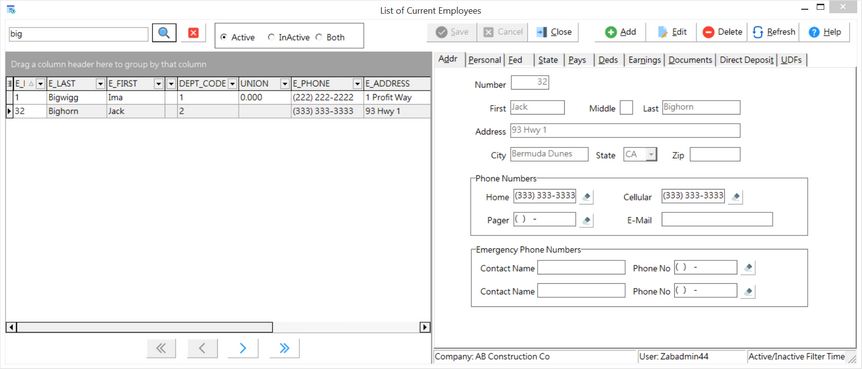Click the Zip input field
Image resolution: width=862 pixels, height=369 pixels.
(715, 155)
